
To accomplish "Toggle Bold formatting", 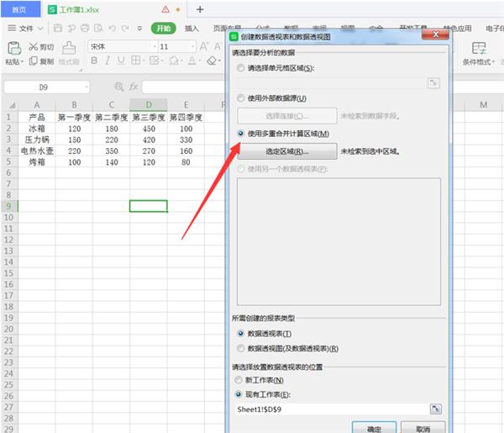I will [x=94, y=61].
